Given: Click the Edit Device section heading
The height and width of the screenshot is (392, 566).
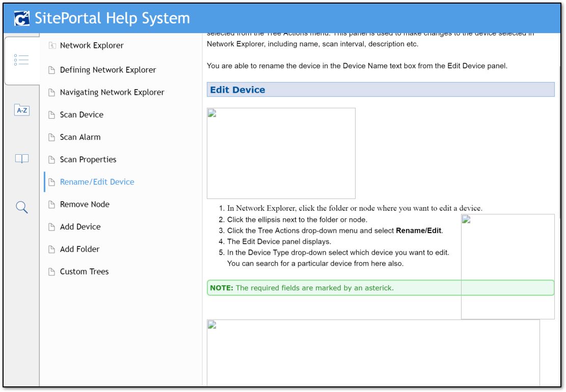Looking at the screenshot, I should 381,90.
